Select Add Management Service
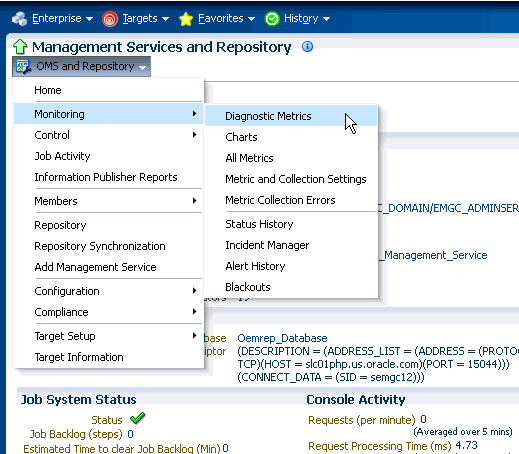 coord(108,267)
